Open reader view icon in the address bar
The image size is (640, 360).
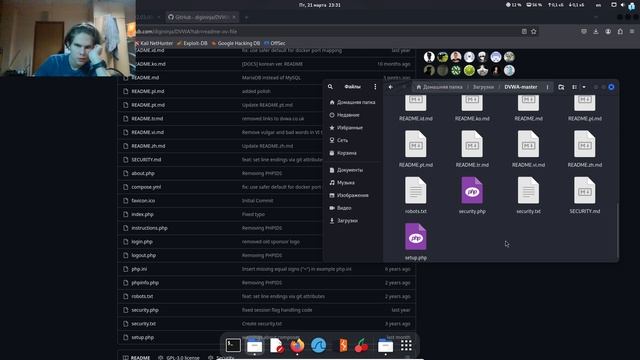click(x=524, y=31)
